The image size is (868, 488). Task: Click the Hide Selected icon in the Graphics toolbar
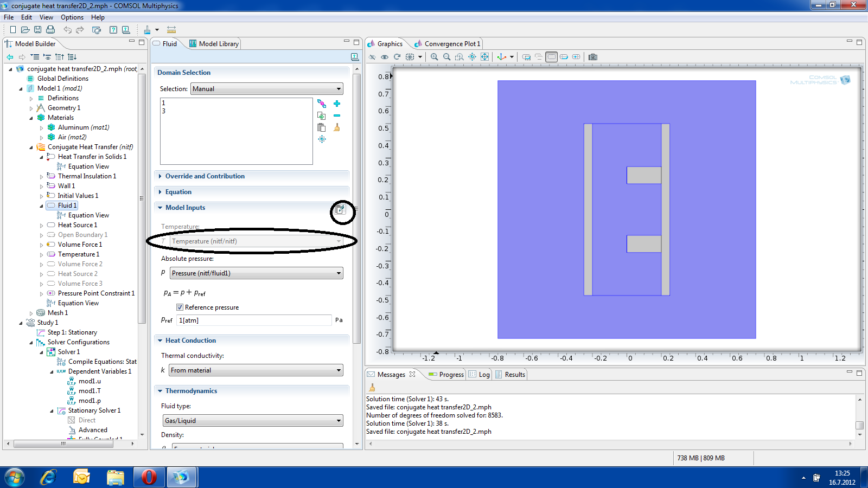[x=372, y=57]
